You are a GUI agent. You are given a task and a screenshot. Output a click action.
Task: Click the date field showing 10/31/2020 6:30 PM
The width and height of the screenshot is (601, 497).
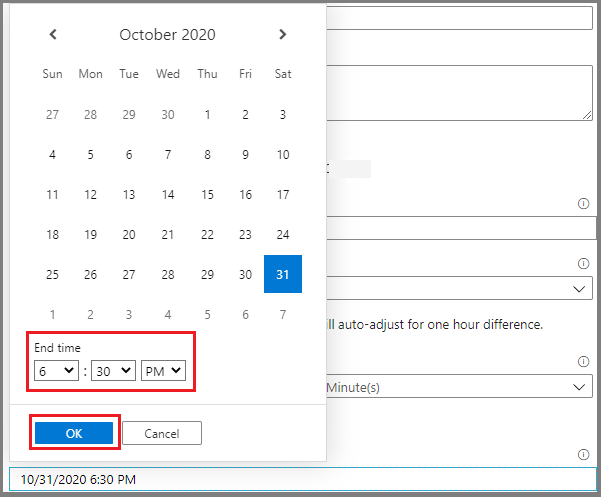point(300,479)
